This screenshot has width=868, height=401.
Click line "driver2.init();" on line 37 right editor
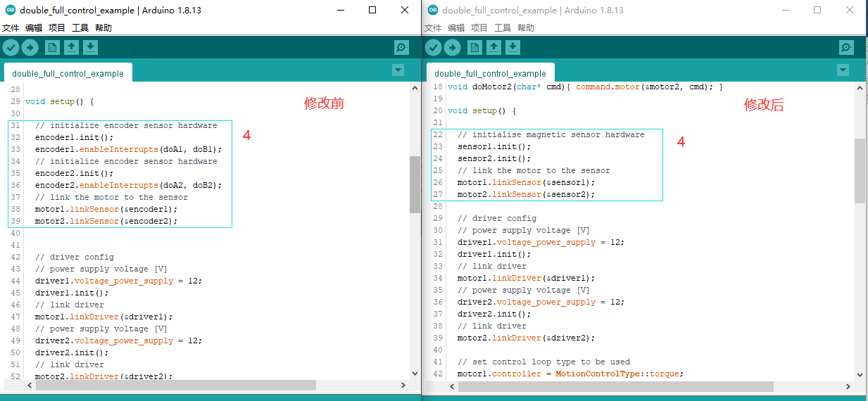coord(494,314)
